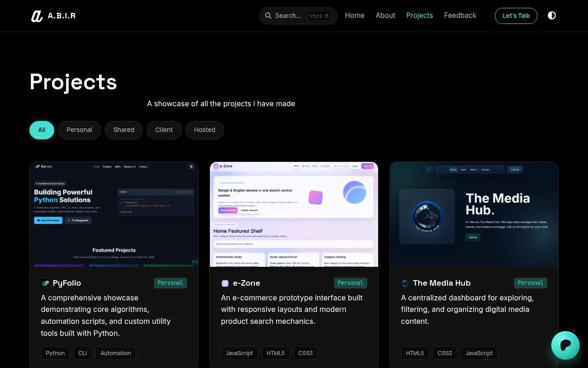Click the Python tag on PyFolio
Image resolution: width=588 pixels, height=368 pixels.
tap(55, 353)
